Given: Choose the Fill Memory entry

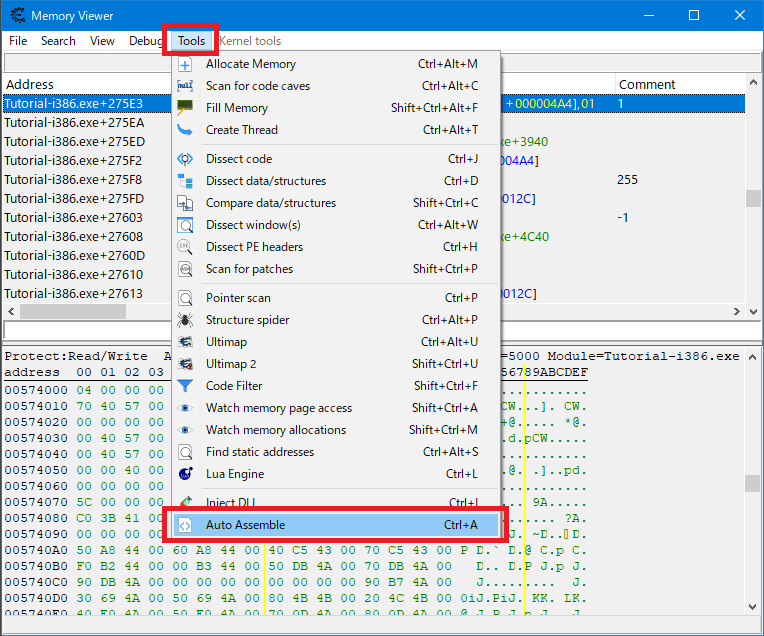Looking at the screenshot, I should [x=336, y=108].
